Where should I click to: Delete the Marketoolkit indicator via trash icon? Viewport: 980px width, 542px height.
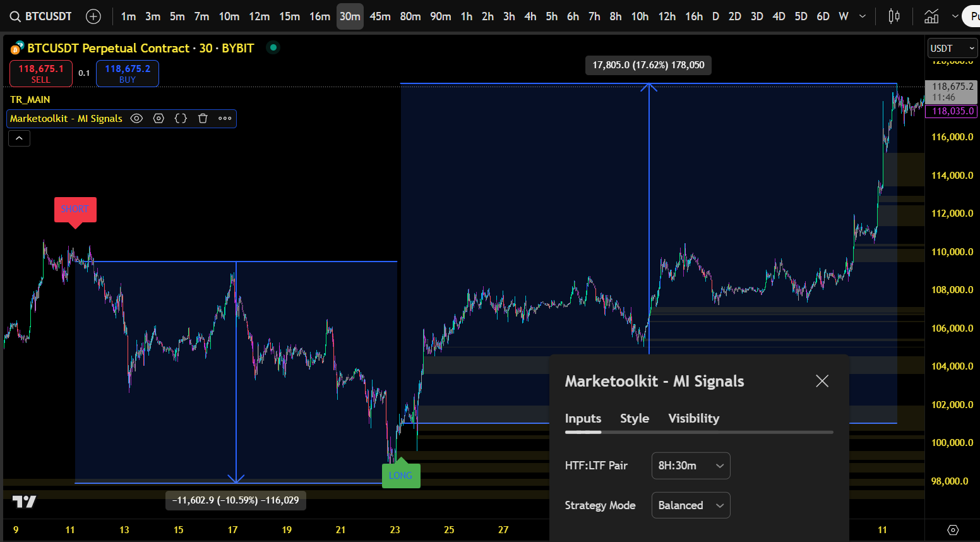tap(203, 118)
